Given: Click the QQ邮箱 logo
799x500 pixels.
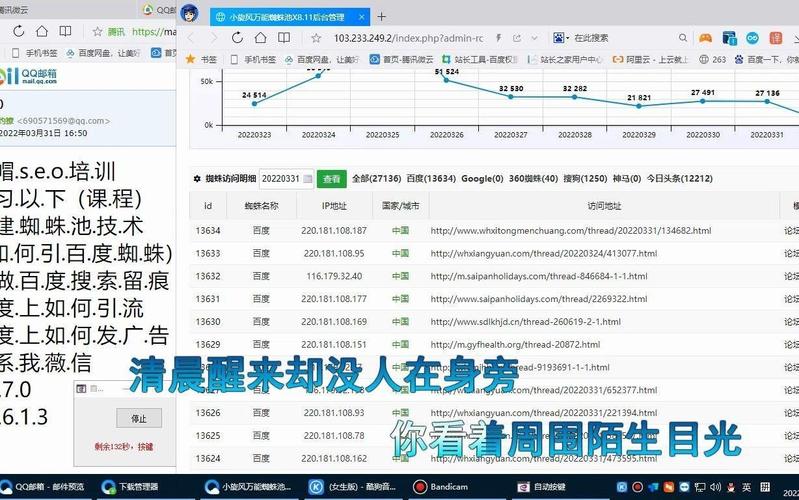Looking at the screenshot, I should click(x=29, y=76).
